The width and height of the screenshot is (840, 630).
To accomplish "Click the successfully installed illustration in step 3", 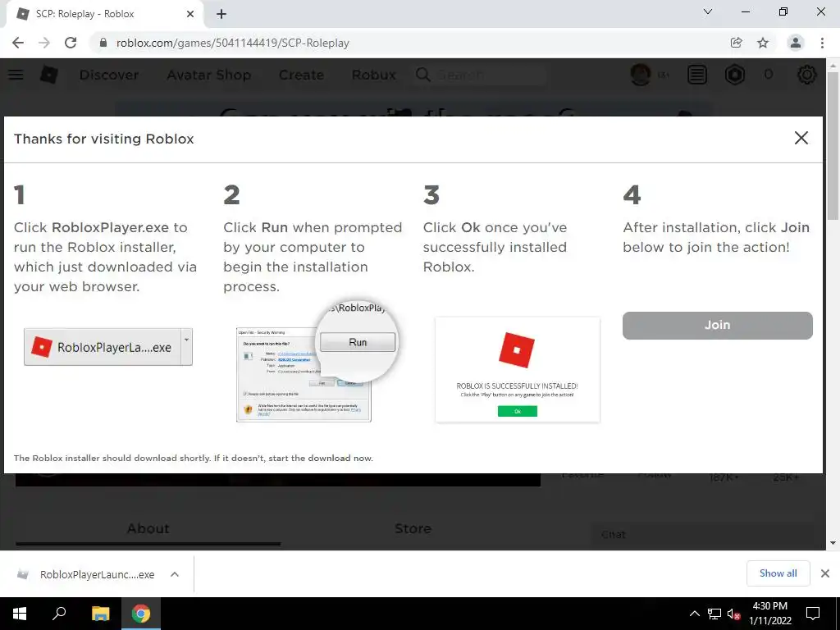I will pyautogui.click(x=518, y=370).
